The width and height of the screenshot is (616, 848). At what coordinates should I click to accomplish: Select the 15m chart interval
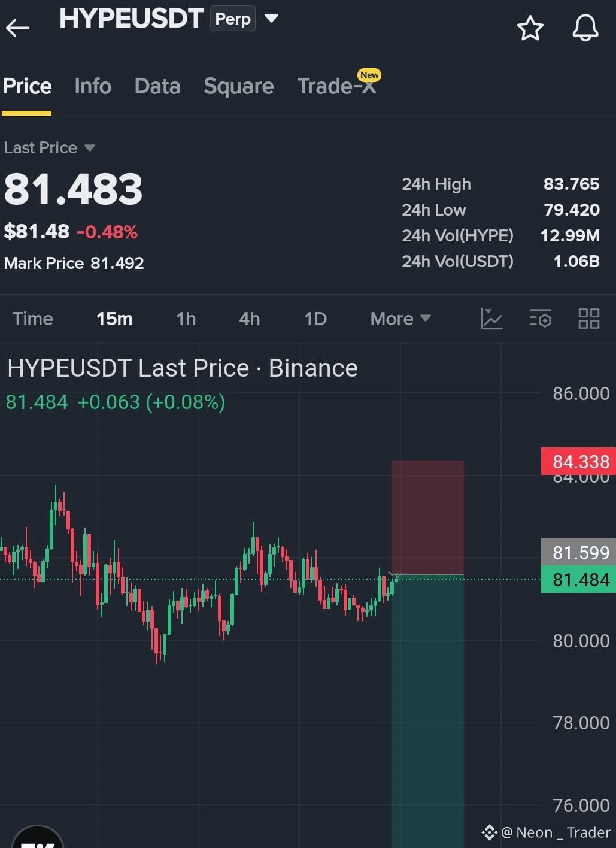(114, 319)
